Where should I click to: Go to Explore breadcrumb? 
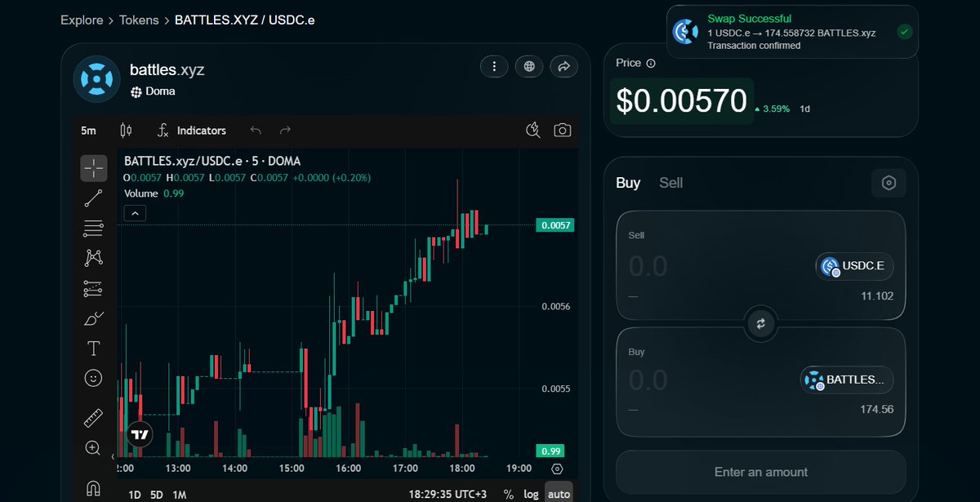pos(82,20)
